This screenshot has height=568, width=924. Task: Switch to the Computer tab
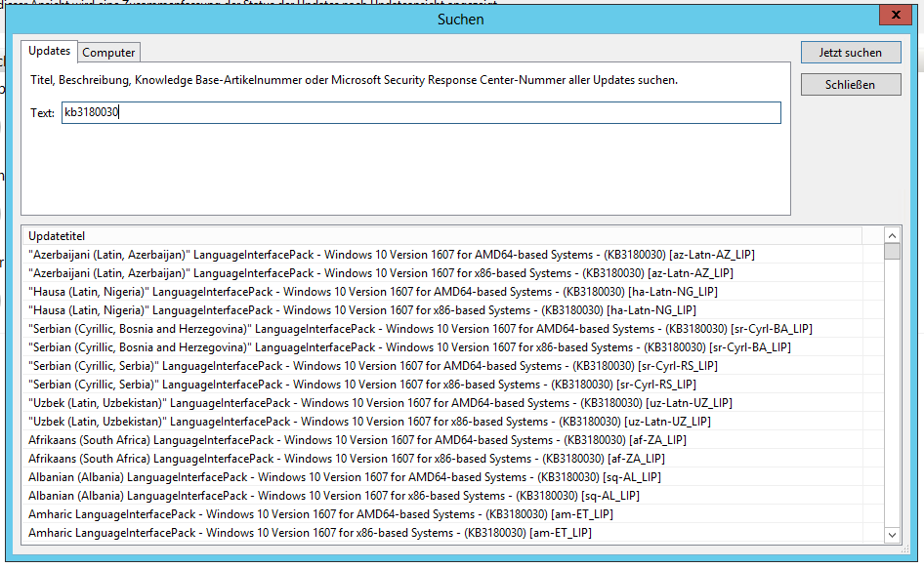109,53
